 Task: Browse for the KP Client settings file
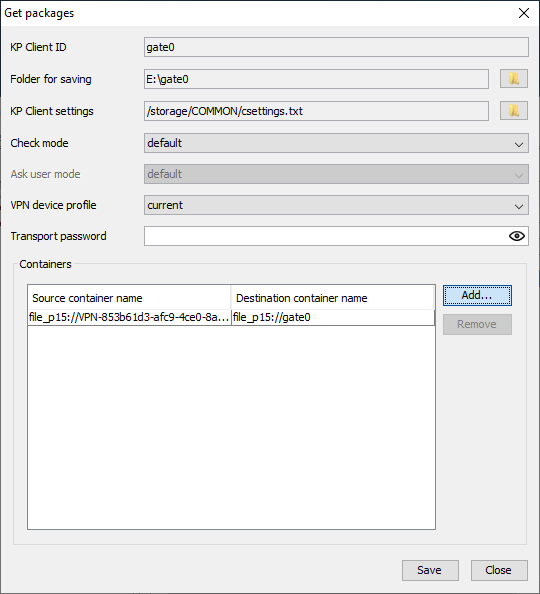[x=513, y=111]
